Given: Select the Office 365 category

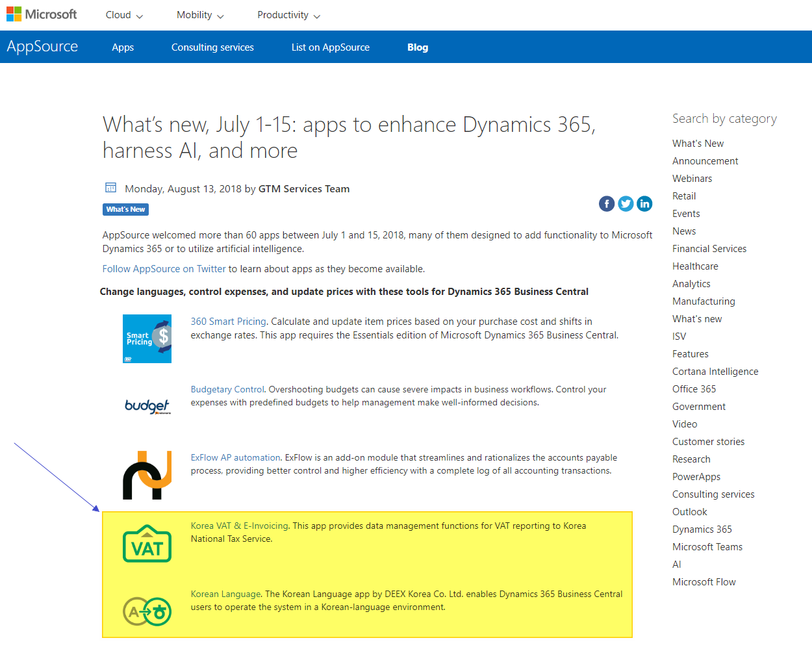Looking at the screenshot, I should coord(694,389).
